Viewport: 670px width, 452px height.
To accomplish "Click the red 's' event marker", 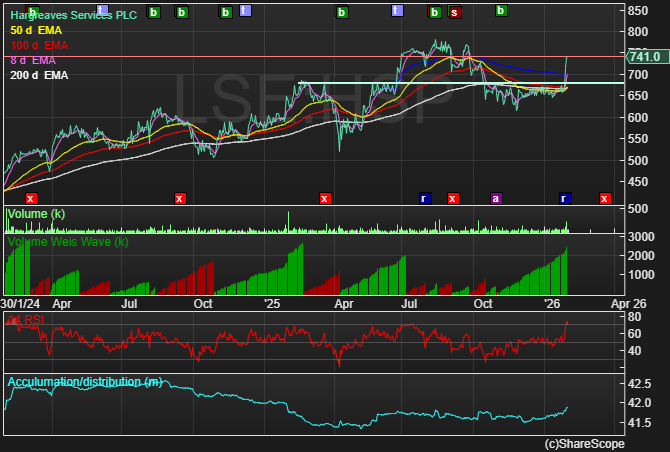I will pos(455,12).
